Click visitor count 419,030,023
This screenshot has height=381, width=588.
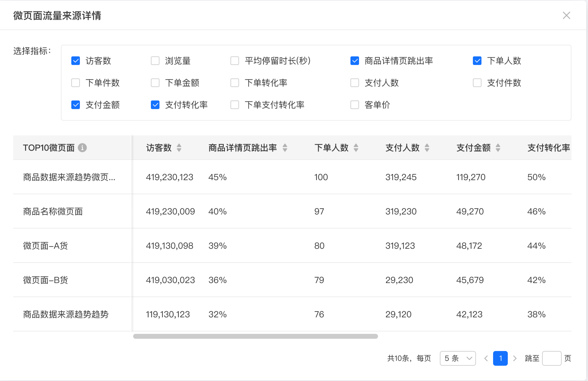(x=170, y=280)
